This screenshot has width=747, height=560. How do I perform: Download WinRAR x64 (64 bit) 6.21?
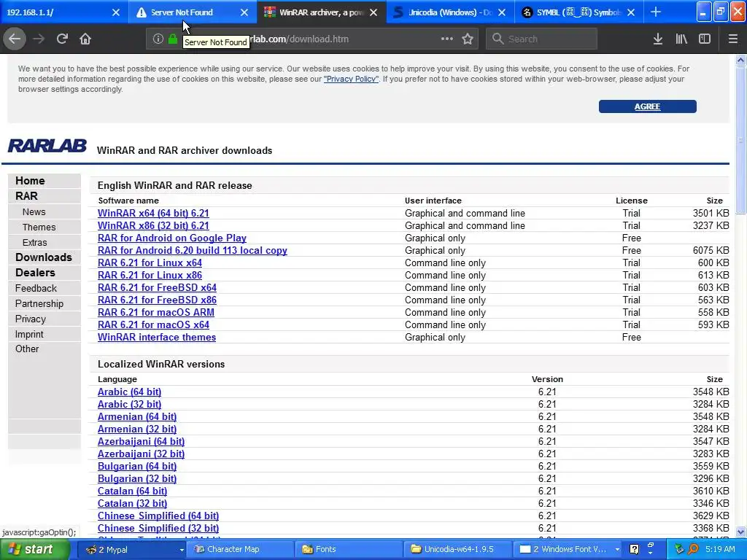(x=153, y=214)
